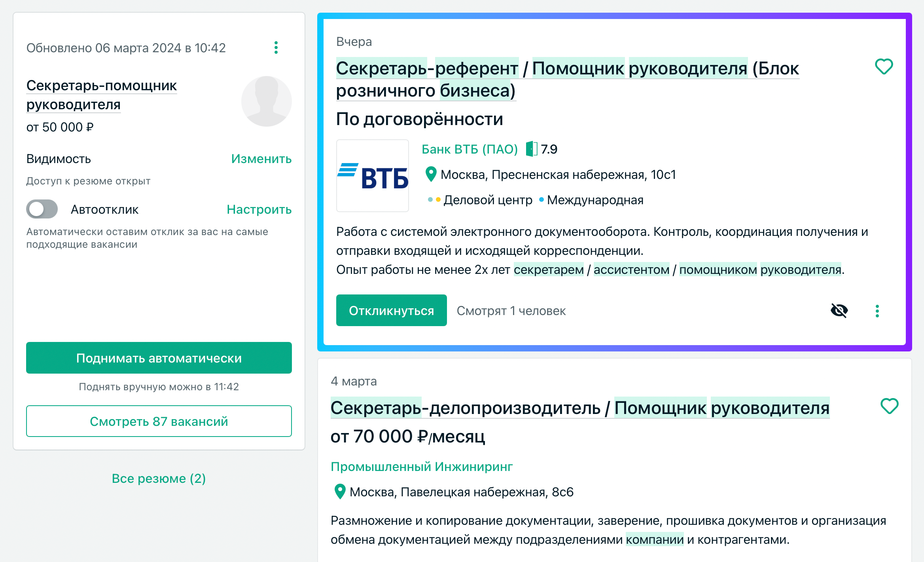This screenshot has height=562, width=924.
Task: Click the Поднимать автоматически button
Action: 159,358
